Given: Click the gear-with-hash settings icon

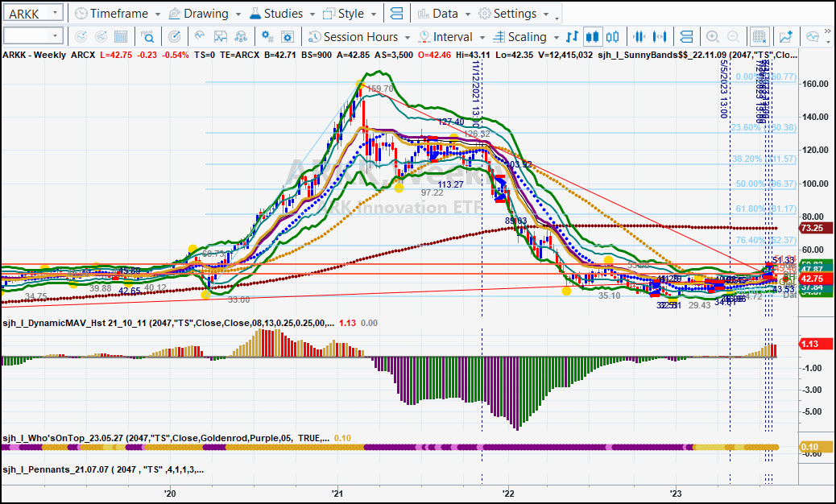Looking at the screenshot, I should [267, 37].
